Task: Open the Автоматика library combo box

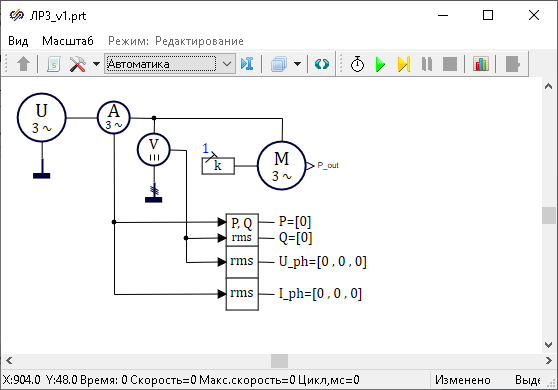Action: pyautogui.click(x=170, y=64)
